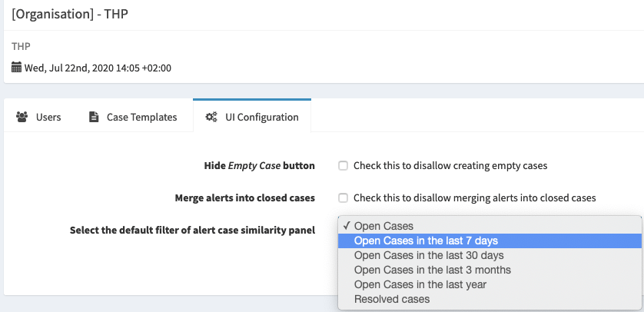This screenshot has height=312, width=644.
Task: Select the 'Resolved cases' option
Action: [392, 299]
